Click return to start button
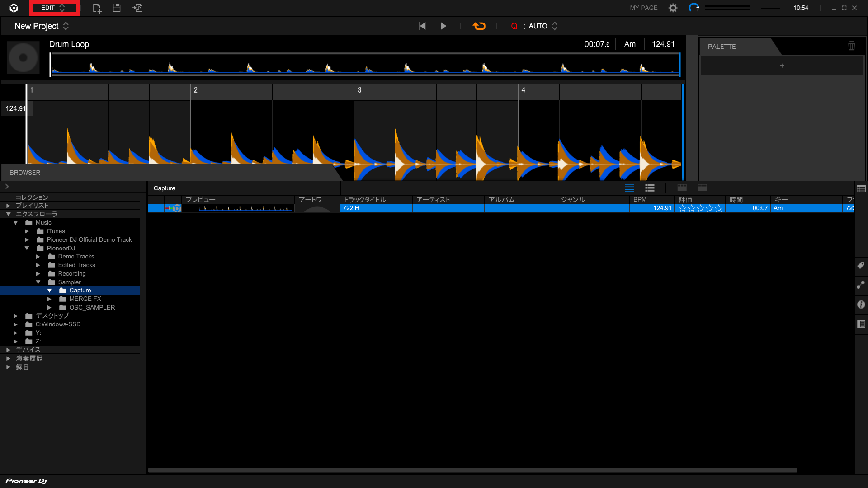The image size is (868, 488). pyautogui.click(x=421, y=26)
